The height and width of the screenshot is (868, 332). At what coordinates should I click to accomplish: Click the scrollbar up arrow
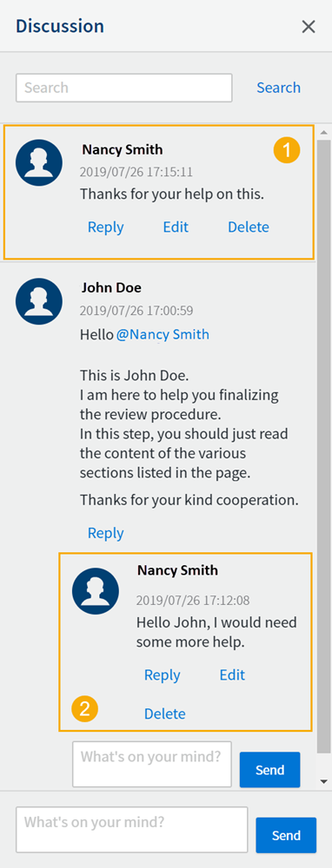pyautogui.click(x=324, y=132)
